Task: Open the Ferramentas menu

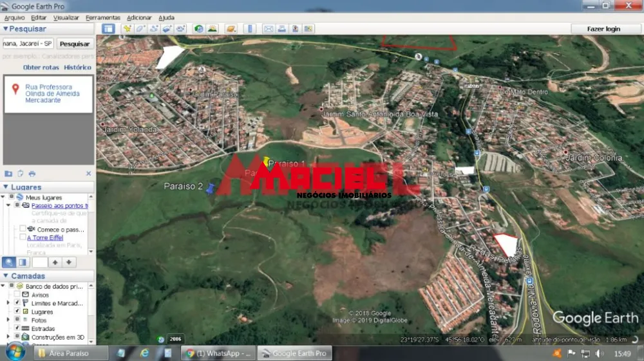Action: [x=102, y=17]
